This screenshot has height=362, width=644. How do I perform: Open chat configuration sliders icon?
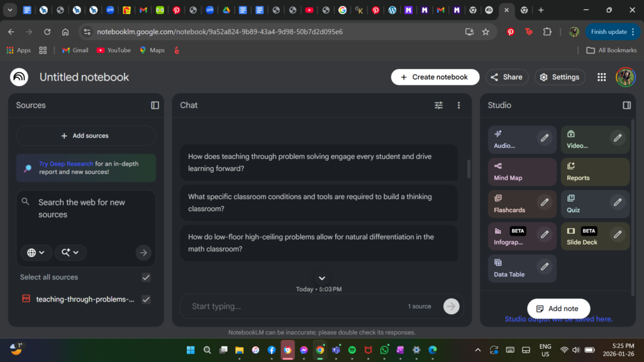click(438, 106)
